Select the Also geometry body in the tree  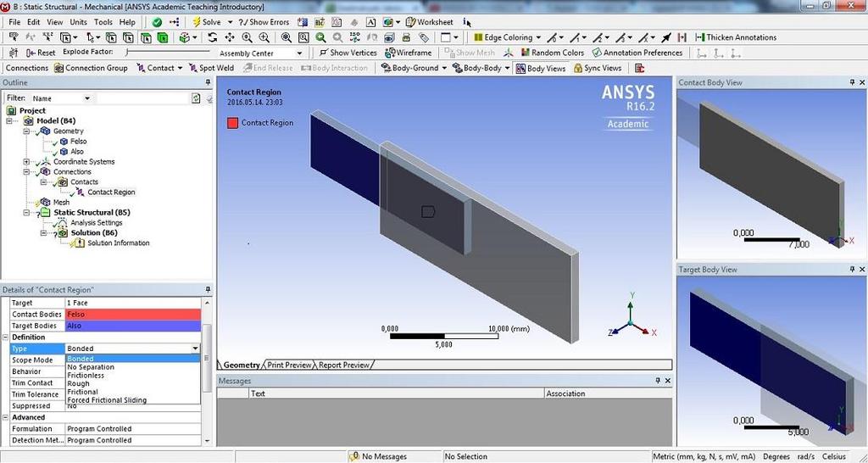pos(77,151)
